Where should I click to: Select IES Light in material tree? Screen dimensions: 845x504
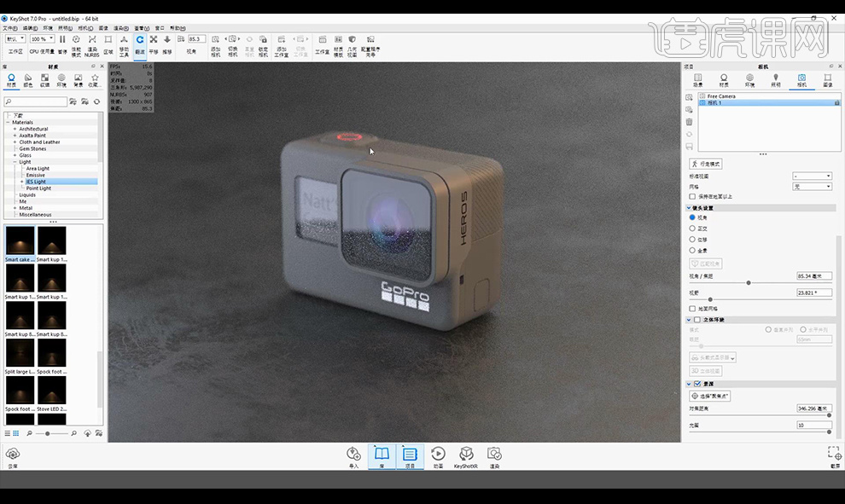click(x=36, y=182)
